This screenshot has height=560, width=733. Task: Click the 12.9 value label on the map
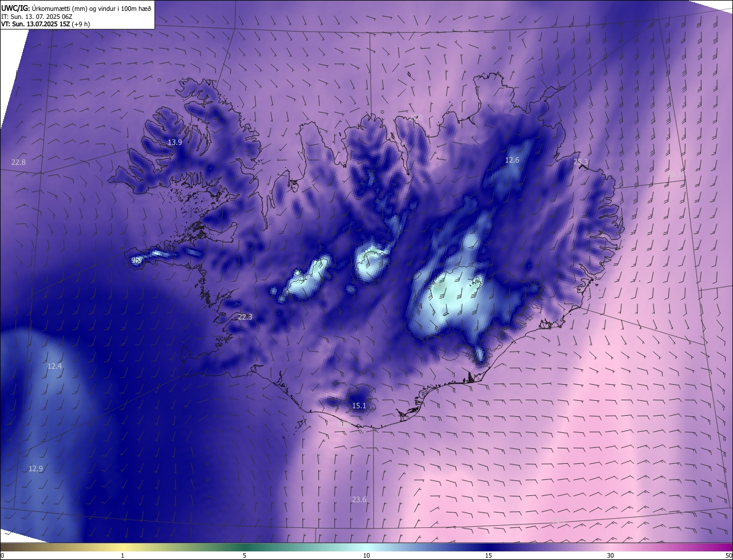coord(36,468)
